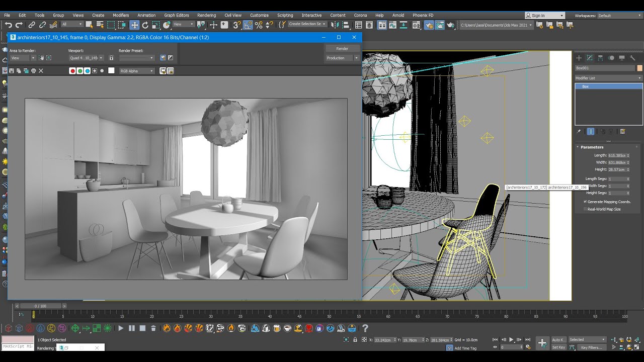
Task: Click the Print Image icon in render window
Action: 33,71
